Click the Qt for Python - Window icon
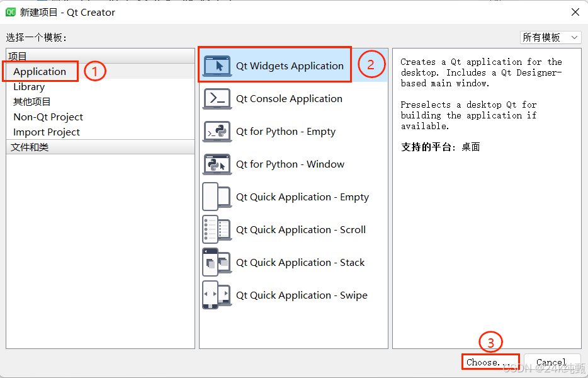 [x=217, y=164]
